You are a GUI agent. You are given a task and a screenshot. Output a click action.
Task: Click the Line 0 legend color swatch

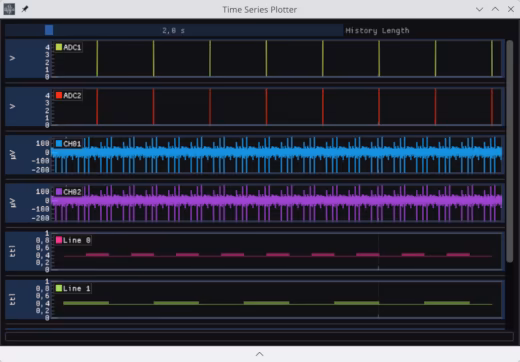point(59,240)
